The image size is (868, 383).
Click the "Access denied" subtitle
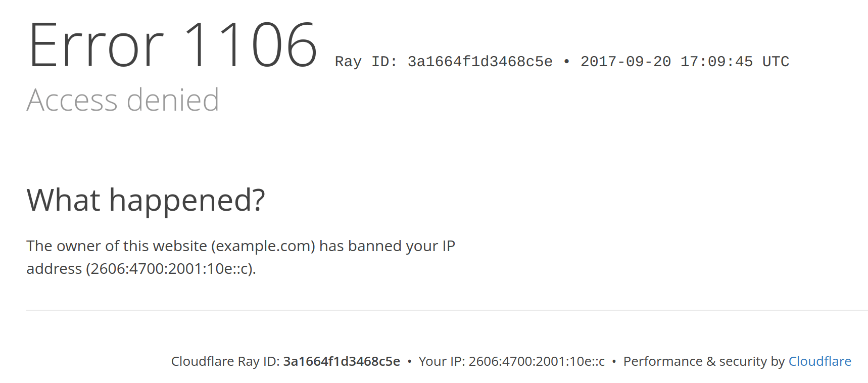(123, 100)
